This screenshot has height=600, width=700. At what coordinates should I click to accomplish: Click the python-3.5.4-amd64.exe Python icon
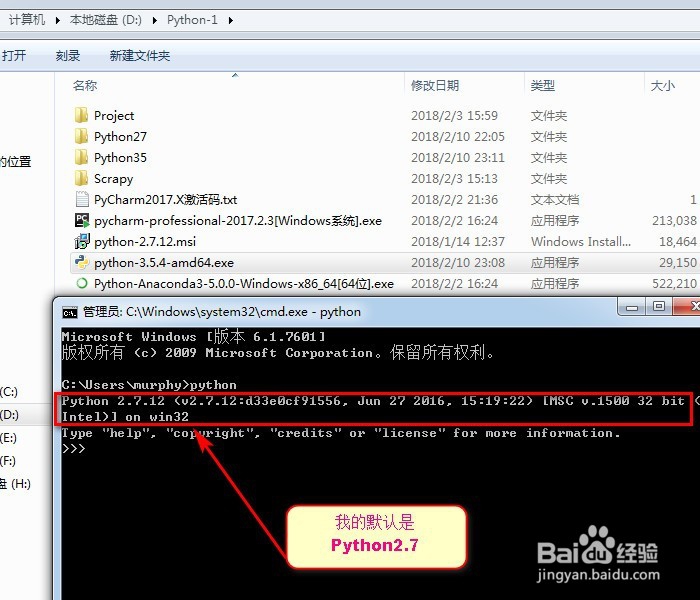click(82, 262)
